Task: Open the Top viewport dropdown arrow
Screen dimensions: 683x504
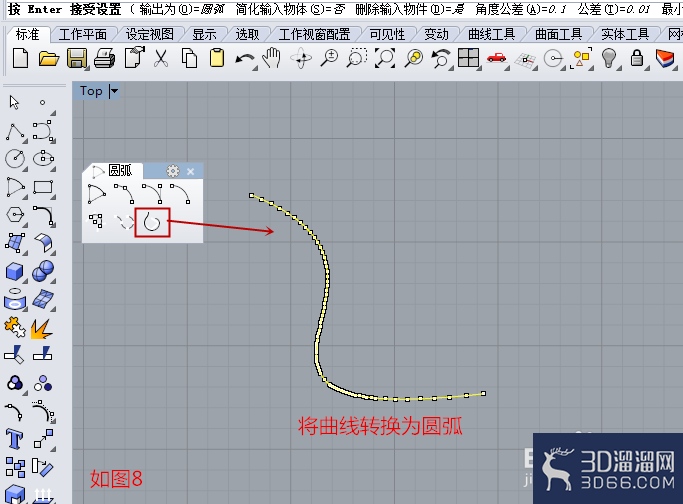Action: (x=114, y=91)
